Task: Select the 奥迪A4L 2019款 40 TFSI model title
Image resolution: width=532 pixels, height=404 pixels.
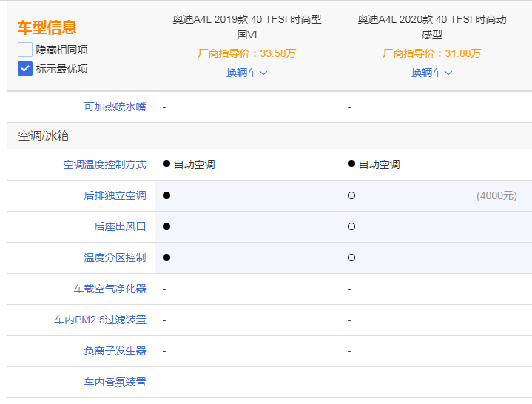Action: click(x=247, y=27)
